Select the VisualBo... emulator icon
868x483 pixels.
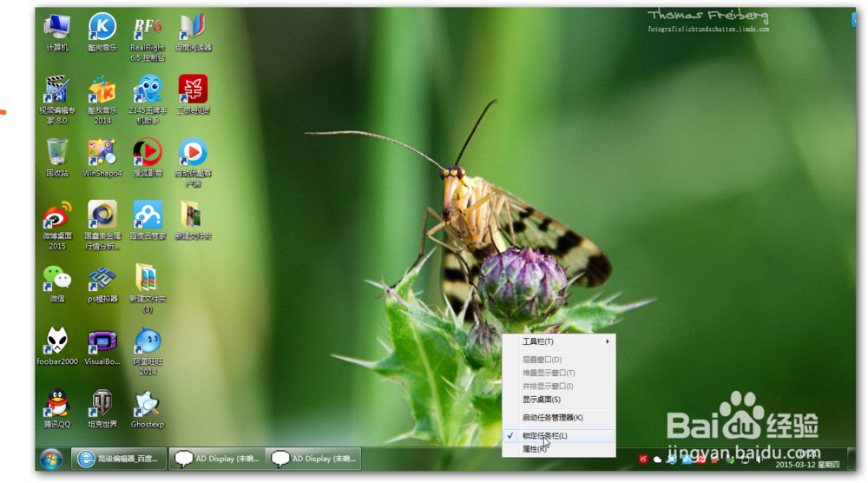click(102, 347)
